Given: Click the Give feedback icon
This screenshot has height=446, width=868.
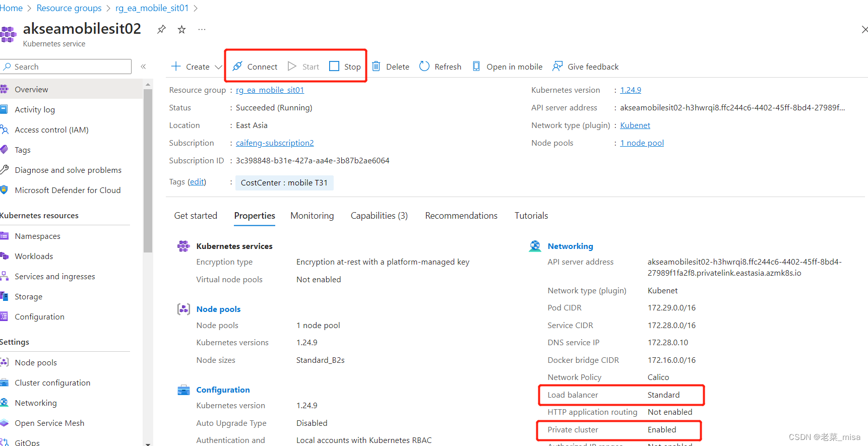Looking at the screenshot, I should coord(557,66).
